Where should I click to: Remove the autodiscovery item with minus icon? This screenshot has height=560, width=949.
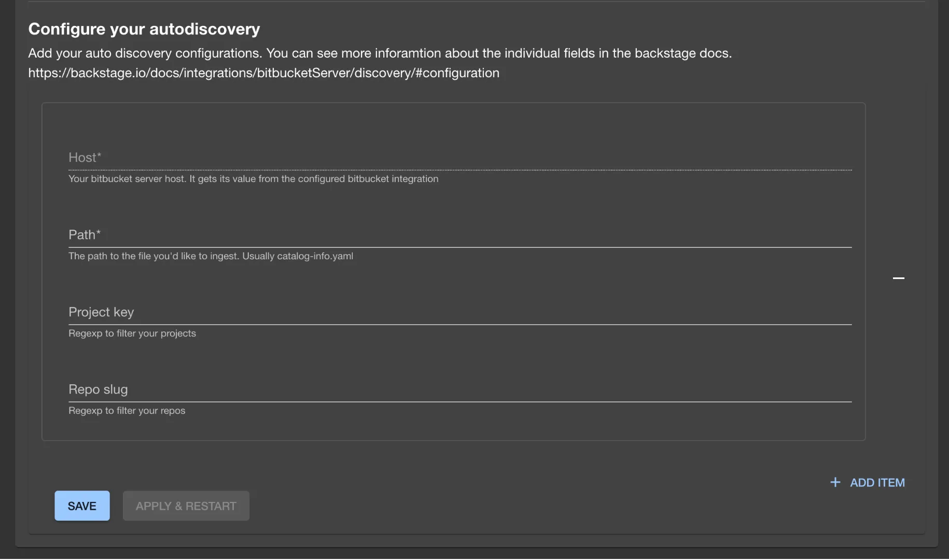point(898,278)
